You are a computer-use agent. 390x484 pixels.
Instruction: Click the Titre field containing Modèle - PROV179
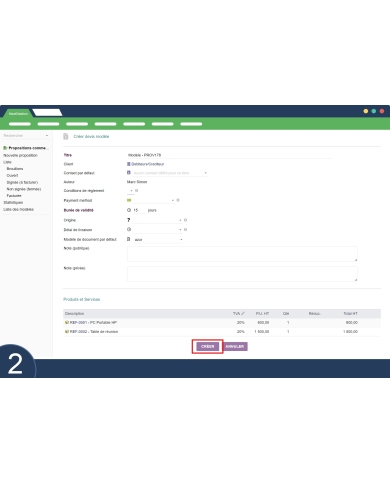pos(229,155)
